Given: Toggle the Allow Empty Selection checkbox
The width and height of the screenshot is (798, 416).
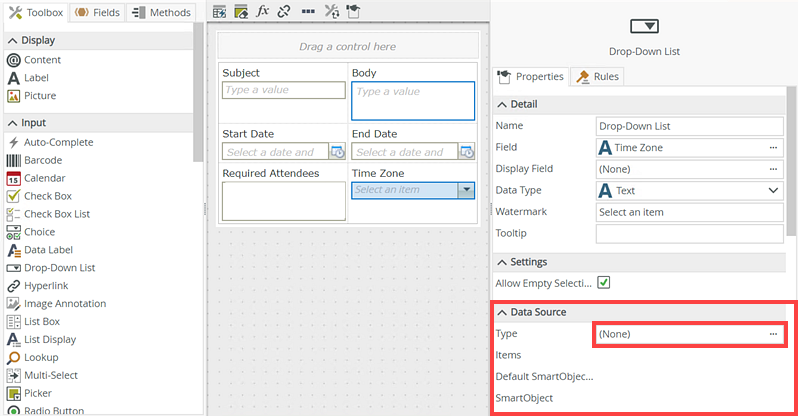Looking at the screenshot, I should (x=604, y=283).
